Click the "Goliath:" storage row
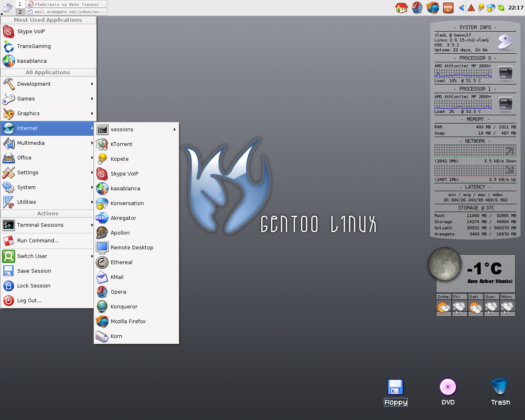Image resolution: width=525 pixels, height=420 pixels. (x=475, y=228)
